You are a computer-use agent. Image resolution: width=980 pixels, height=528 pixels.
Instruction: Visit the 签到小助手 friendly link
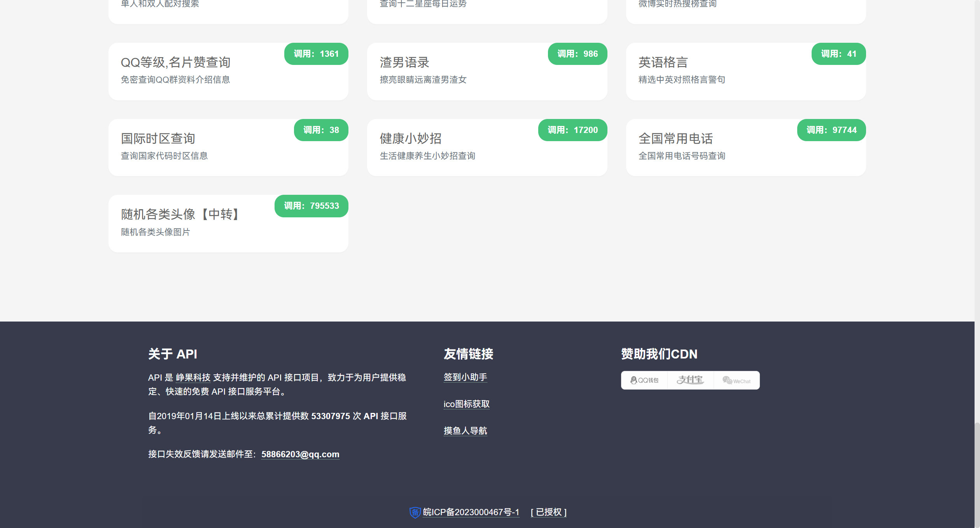[x=465, y=377]
